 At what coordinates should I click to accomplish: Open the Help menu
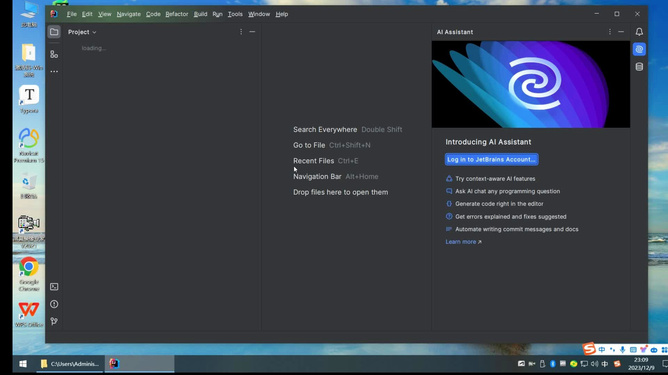click(x=282, y=14)
